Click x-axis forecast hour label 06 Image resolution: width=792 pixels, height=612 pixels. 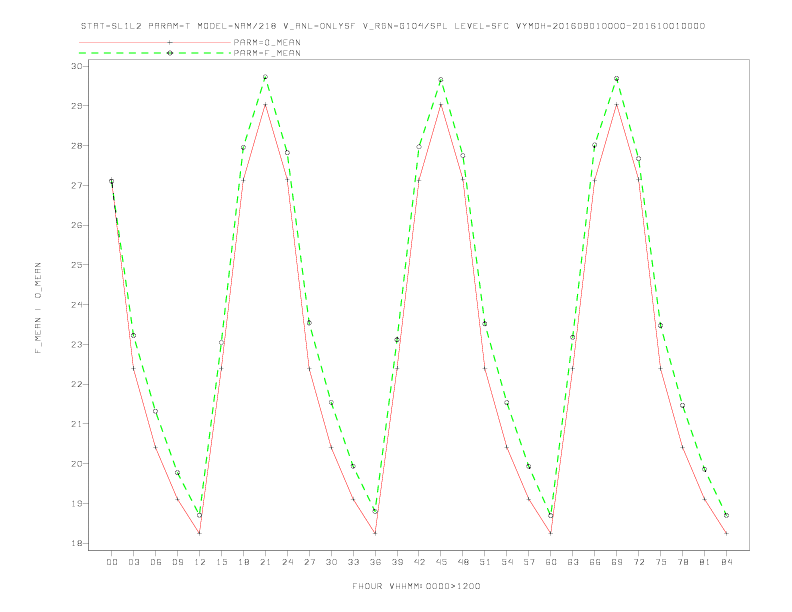pos(156,562)
